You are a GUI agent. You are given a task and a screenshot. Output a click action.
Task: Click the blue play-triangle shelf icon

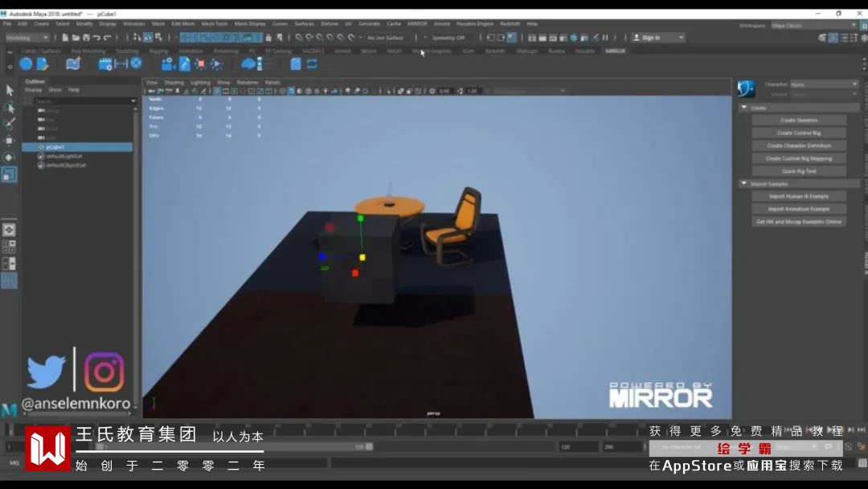216,64
